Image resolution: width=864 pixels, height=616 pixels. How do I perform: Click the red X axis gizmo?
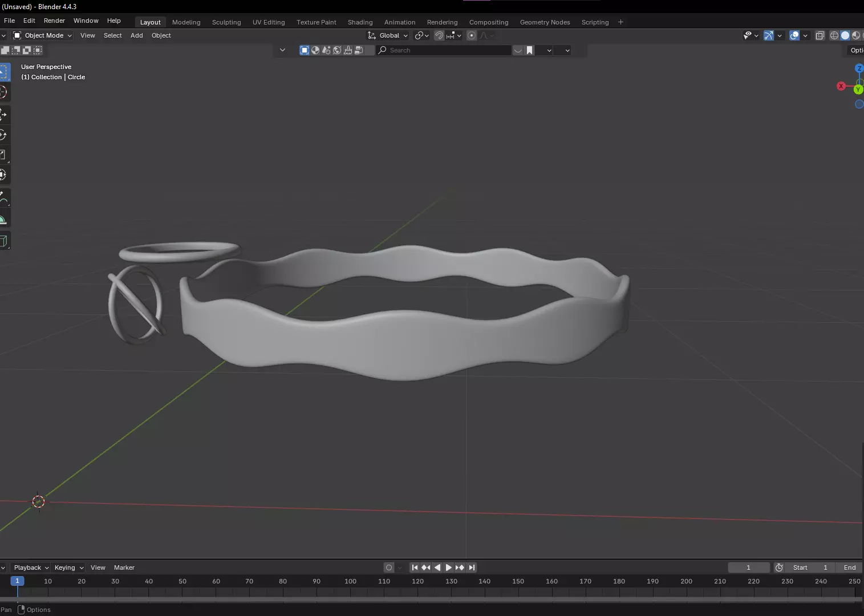pos(841,86)
